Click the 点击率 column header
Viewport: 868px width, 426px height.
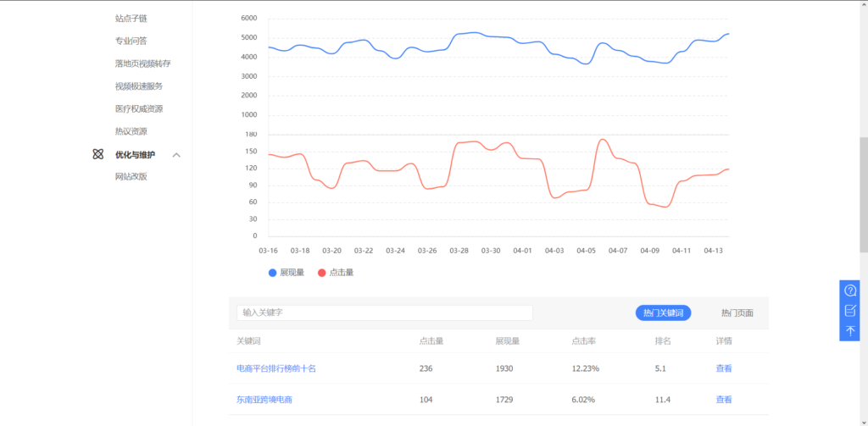tap(584, 340)
